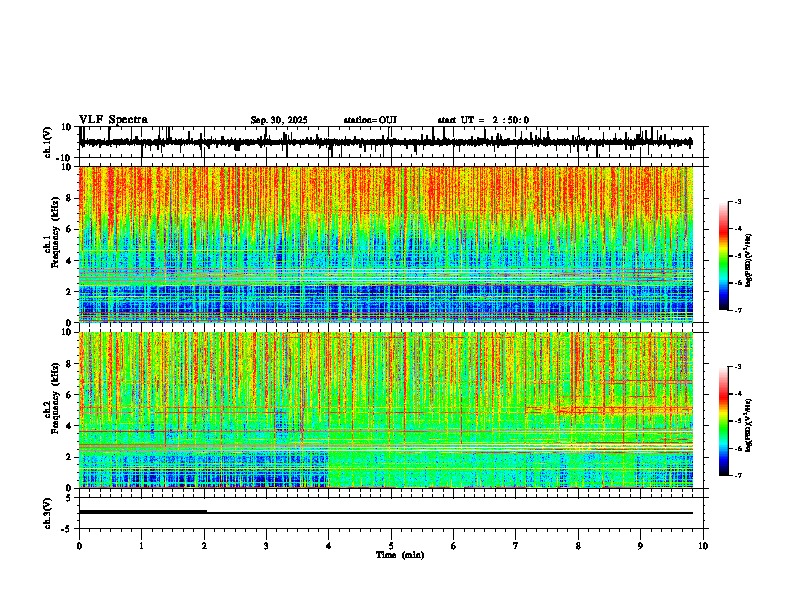Click time axis tick label "2"
Image resolution: width=792 pixels, height=612 pixels.
204,546
